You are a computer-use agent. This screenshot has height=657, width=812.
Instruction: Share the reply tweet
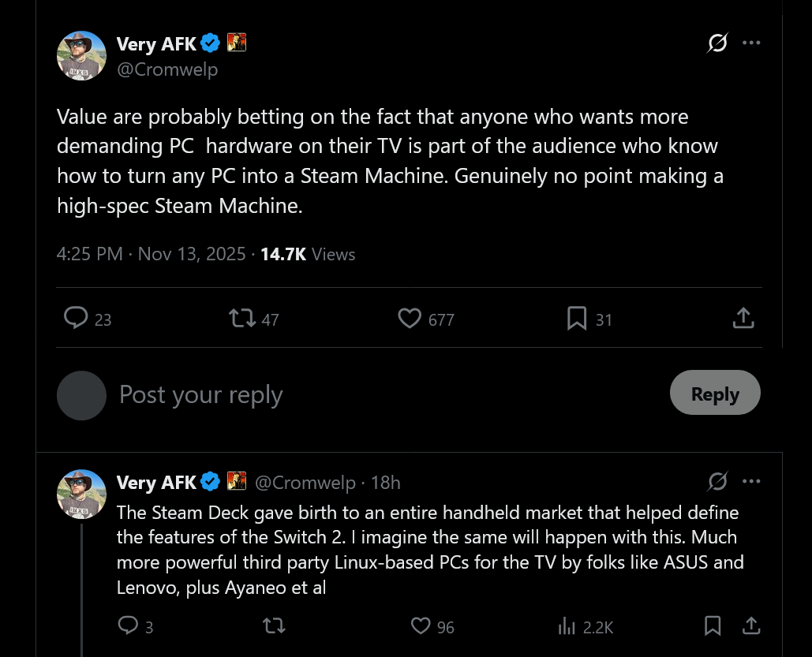pos(750,625)
